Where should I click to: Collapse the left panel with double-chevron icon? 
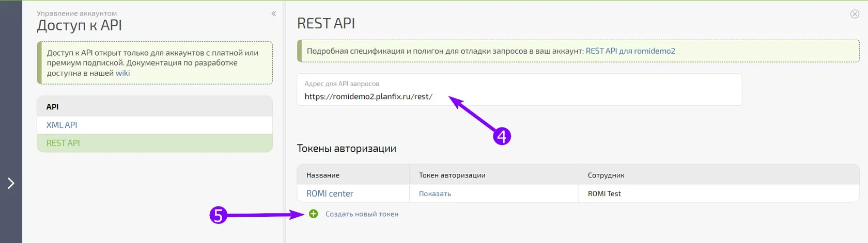(x=273, y=13)
